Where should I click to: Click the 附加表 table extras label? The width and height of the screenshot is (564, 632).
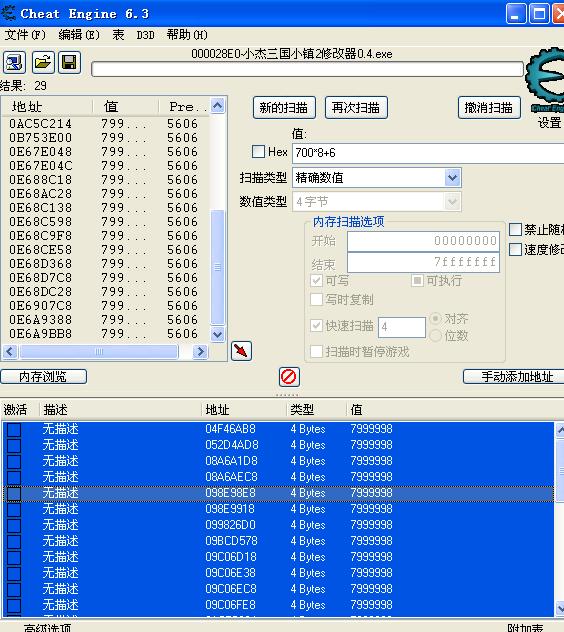pyautogui.click(x=525, y=627)
